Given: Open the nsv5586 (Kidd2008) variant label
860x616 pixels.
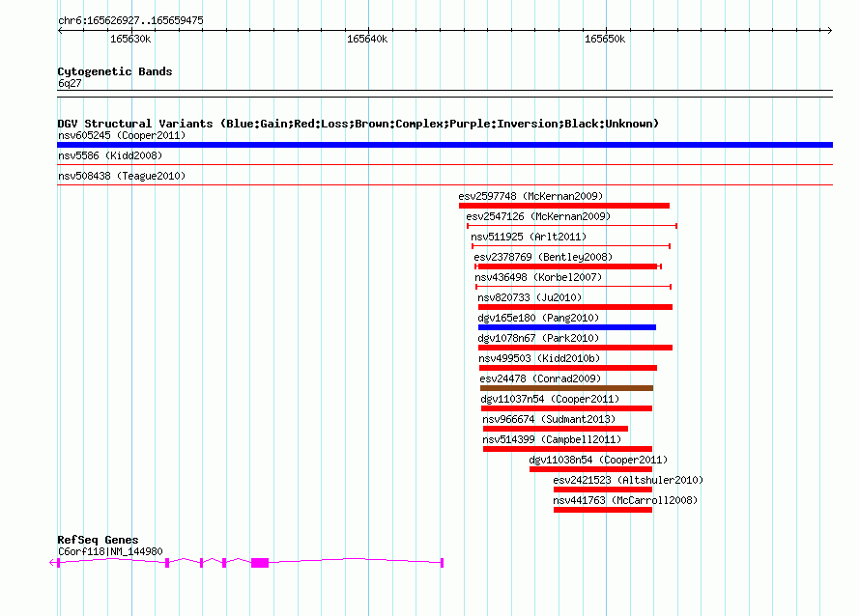Looking at the screenshot, I should 110,155.
